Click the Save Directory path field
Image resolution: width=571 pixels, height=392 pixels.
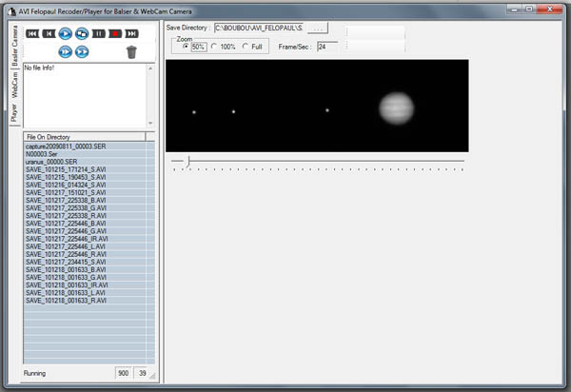(259, 28)
